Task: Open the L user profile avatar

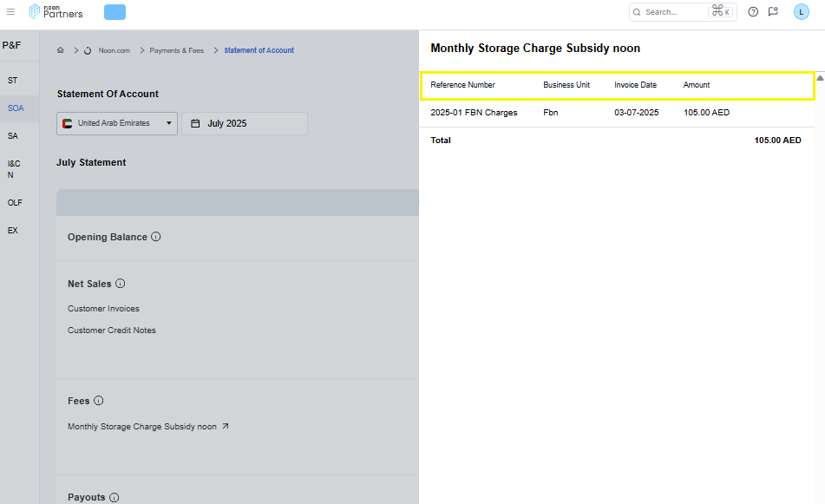Action: tap(801, 11)
